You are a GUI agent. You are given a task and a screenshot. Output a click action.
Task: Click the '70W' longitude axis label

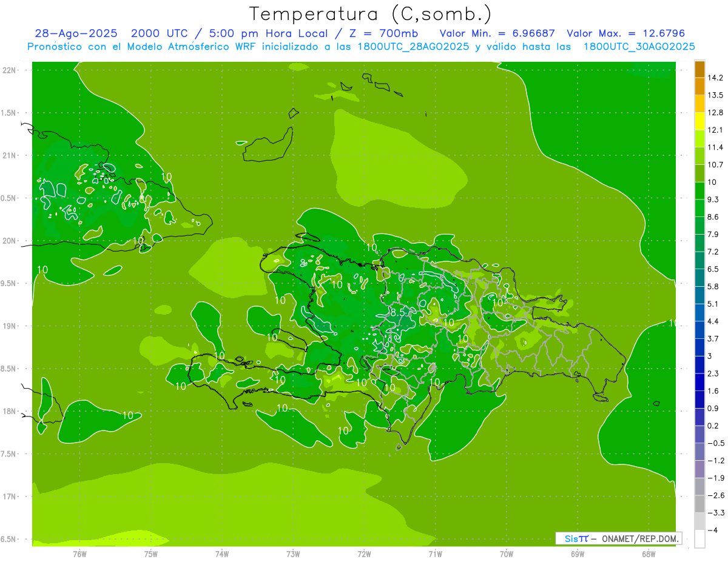click(x=507, y=554)
